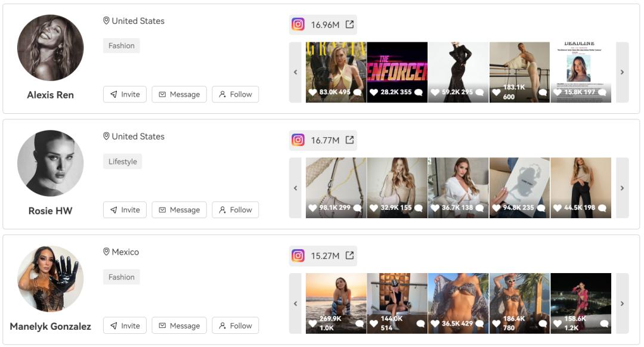Click the name Rosie HW
644x347 pixels.
click(x=51, y=210)
